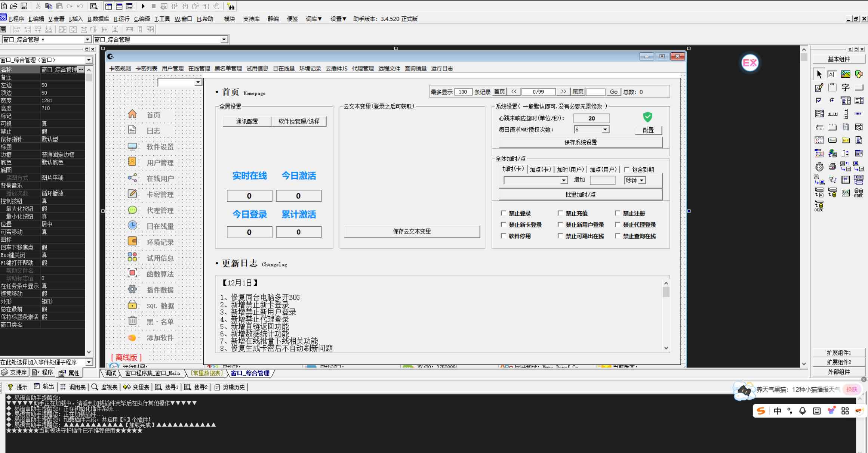
Task: Save the project with the Save toolbar icon
Action: coord(24,6)
